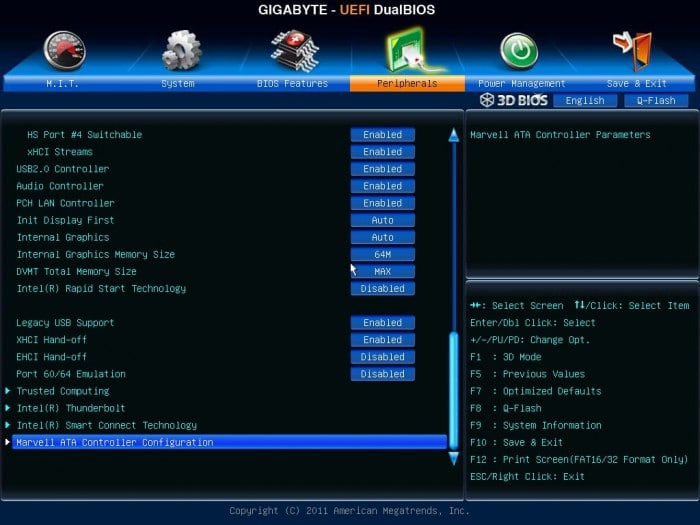Expand the Trusted Computing submenu

point(62,391)
